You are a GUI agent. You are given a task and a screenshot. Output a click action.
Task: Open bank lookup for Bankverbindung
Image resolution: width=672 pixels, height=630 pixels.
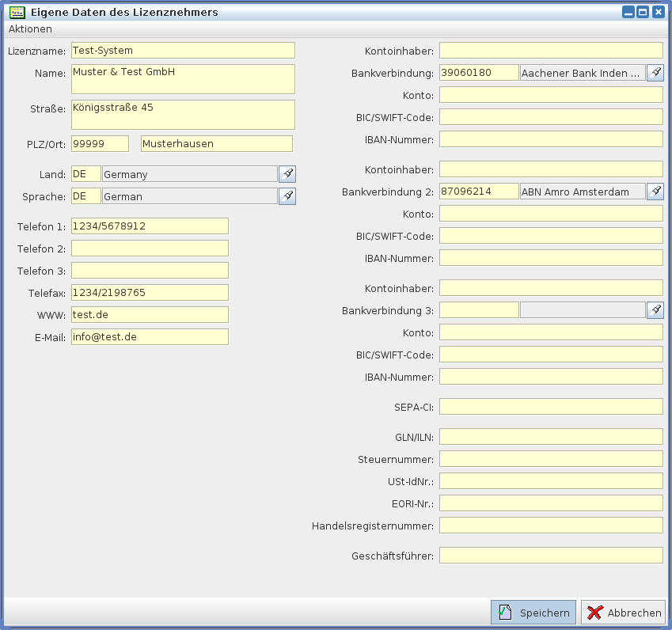click(655, 73)
